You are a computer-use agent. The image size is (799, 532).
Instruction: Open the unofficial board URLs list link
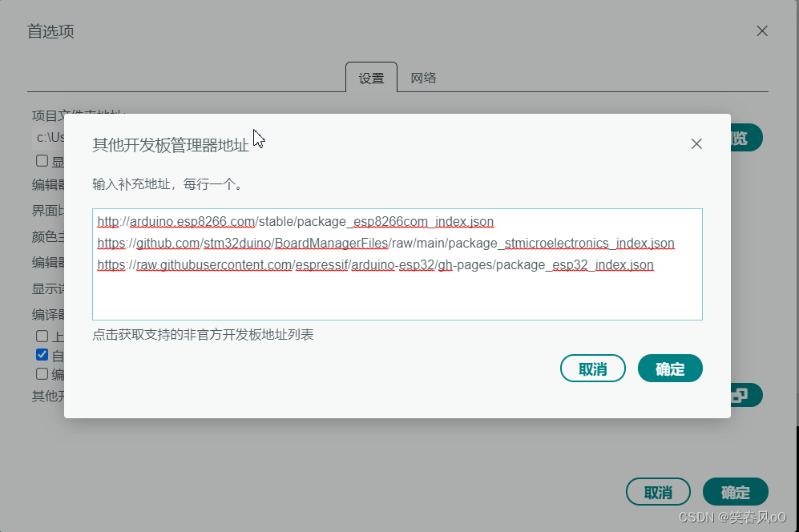[x=203, y=335]
